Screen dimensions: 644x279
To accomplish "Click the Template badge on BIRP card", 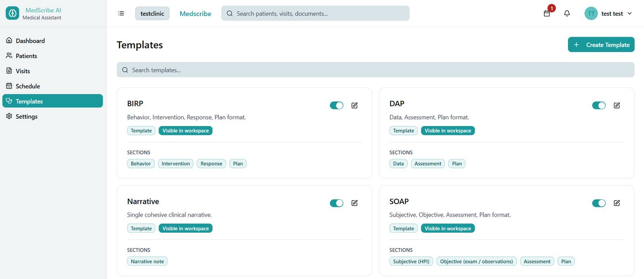I will click(141, 130).
